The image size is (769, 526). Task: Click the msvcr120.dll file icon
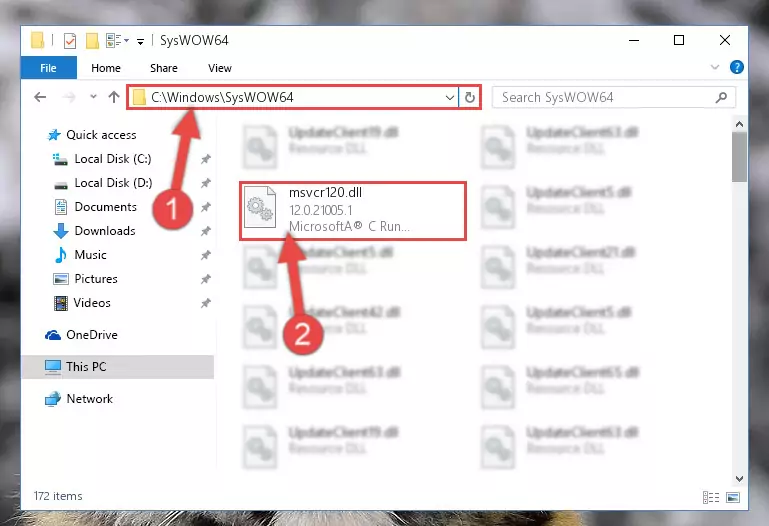click(260, 207)
